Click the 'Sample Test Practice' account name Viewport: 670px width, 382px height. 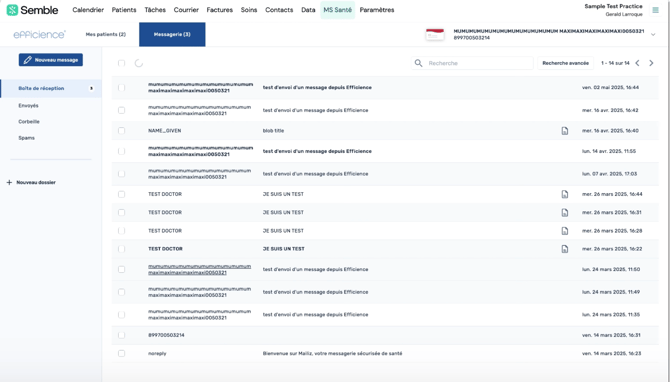pyautogui.click(x=614, y=6)
